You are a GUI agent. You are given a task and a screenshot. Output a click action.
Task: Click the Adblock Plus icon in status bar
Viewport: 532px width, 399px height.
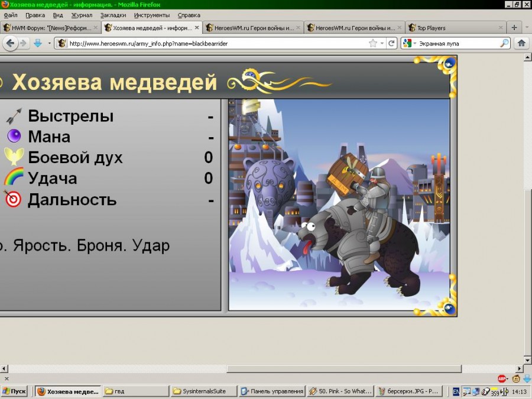click(502, 378)
